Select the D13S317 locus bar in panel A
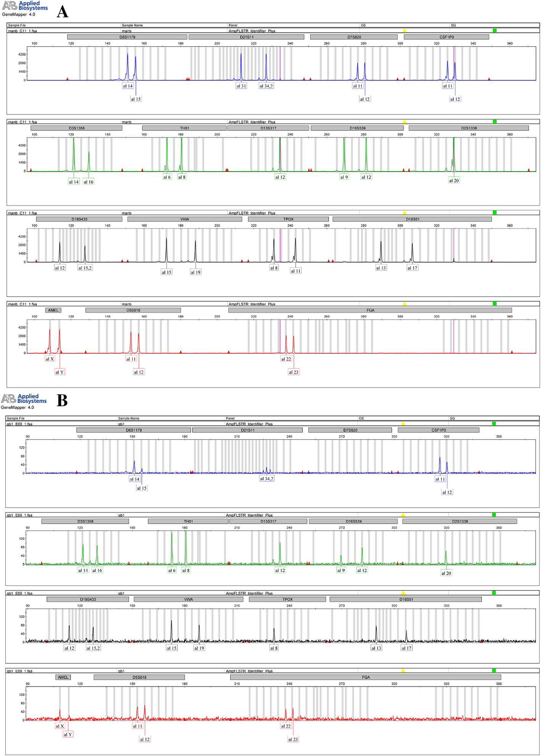Screen dimensions: 541x756 (268, 128)
